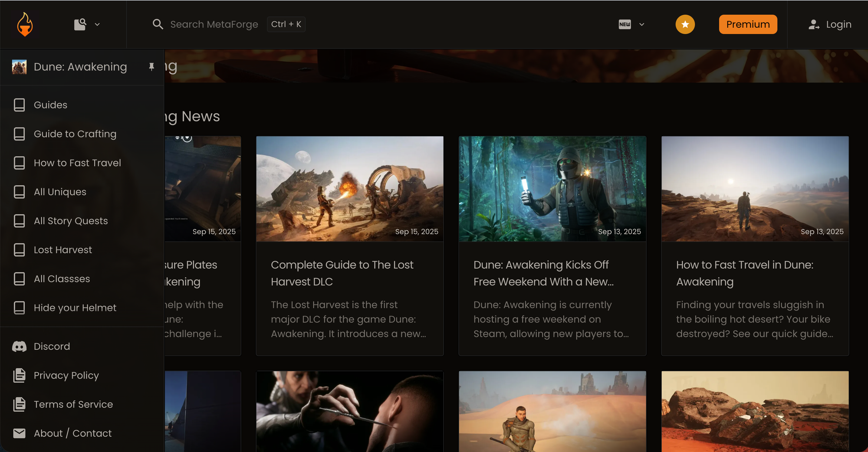Click the MetaForge flame logo
This screenshot has width=868, height=452.
pos(25,24)
